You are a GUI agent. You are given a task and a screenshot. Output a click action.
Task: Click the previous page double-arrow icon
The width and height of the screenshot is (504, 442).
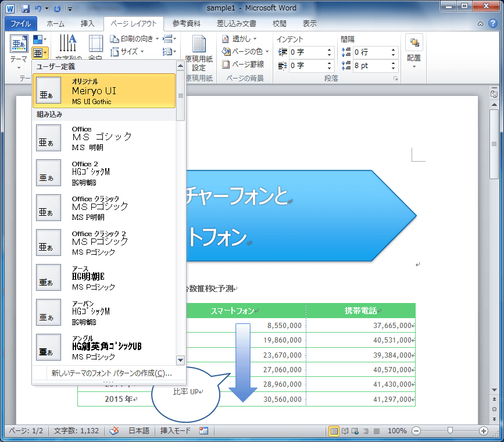click(494, 399)
